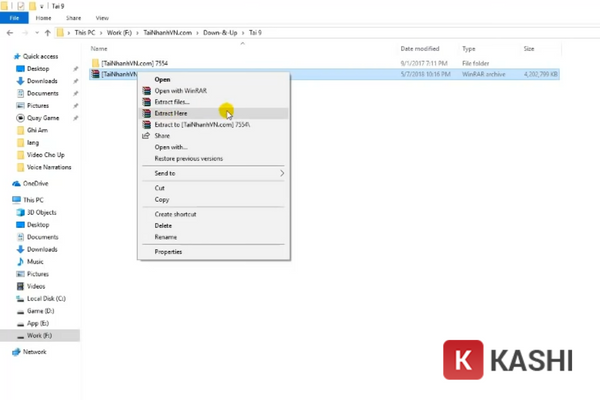This screenshot has height=400, width=600.
Task: Expand the Send to submenu arrow
Action: point(282,173)
